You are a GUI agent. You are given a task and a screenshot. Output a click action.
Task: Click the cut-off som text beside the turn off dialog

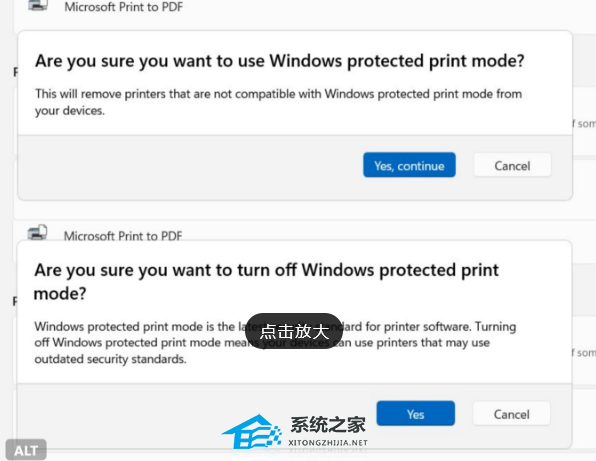[584, 353]
